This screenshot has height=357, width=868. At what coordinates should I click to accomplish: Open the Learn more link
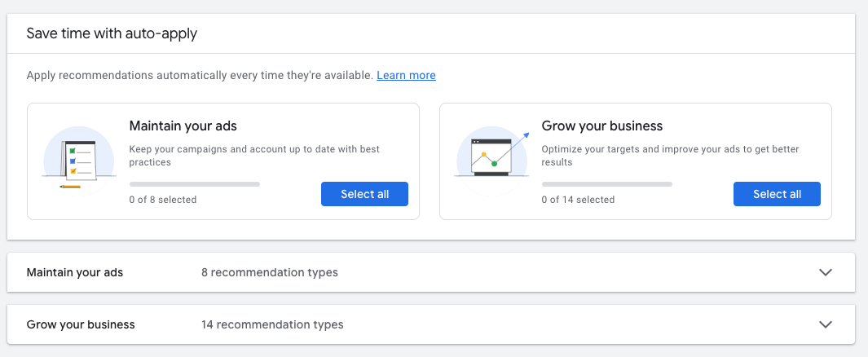coord(406,75)
